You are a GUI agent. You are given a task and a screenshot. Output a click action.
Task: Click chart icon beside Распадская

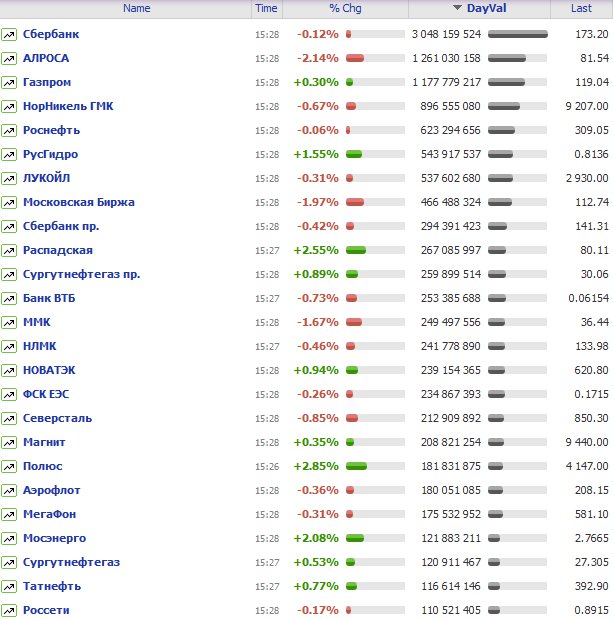pos(9,250)
